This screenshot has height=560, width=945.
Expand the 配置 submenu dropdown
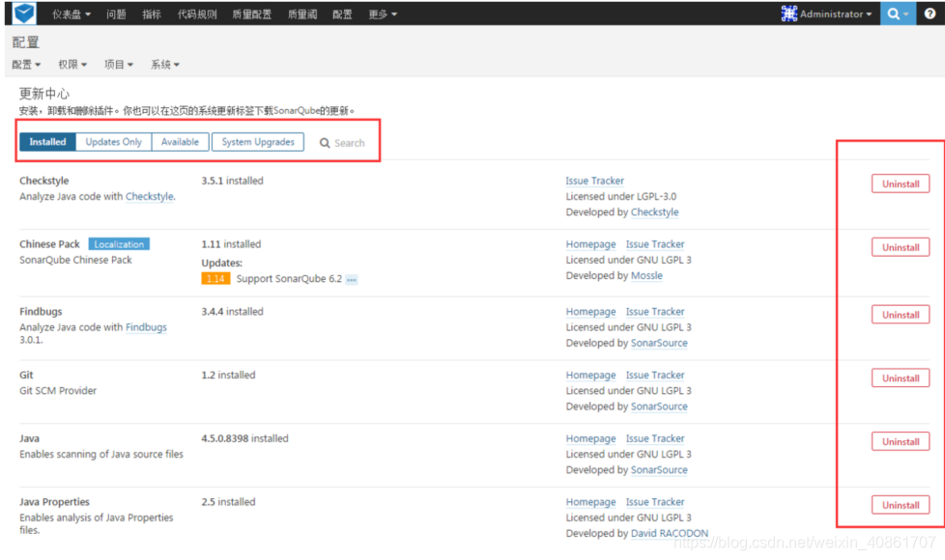[x=26, y=65]
